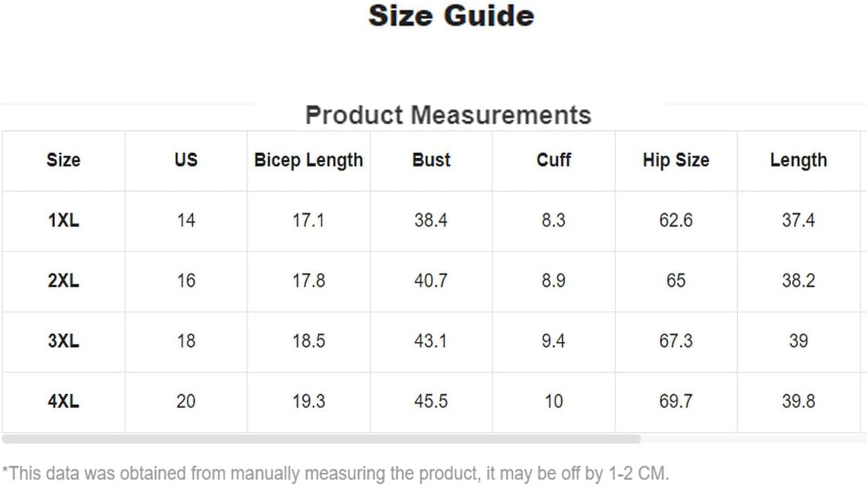Select the 2XL hip size value 65
Viewport: 868px width, 486px height.
pos(676,281)
